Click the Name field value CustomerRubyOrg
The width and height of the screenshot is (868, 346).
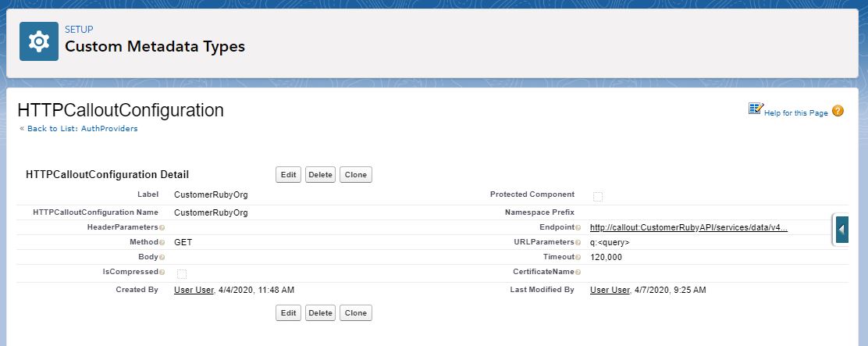(x=211, y=212)
